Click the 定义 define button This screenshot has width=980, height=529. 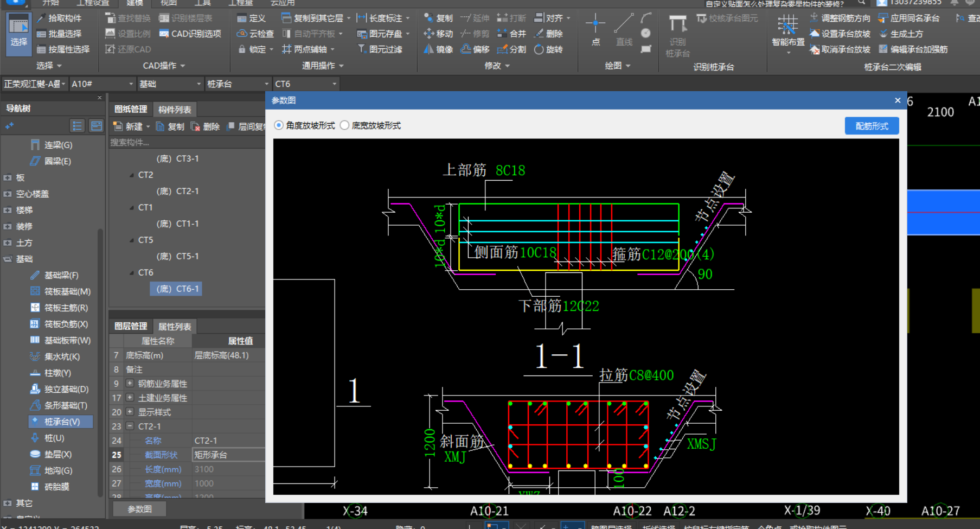pyautogui.click(x=252, y=18)
